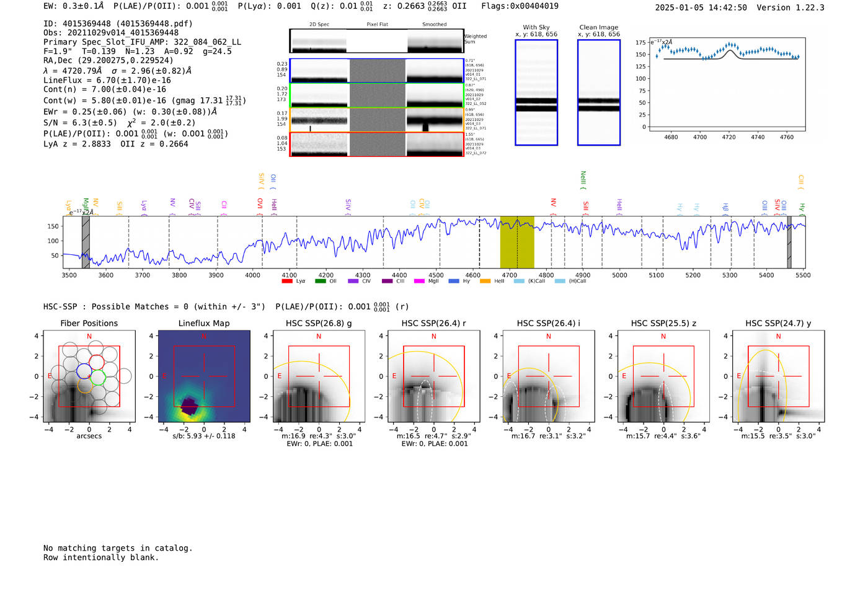Open the With Sky image thumbnail
The height and width of the screenshot is (591, 868).
pyautogui.click(x=536, y=92)
